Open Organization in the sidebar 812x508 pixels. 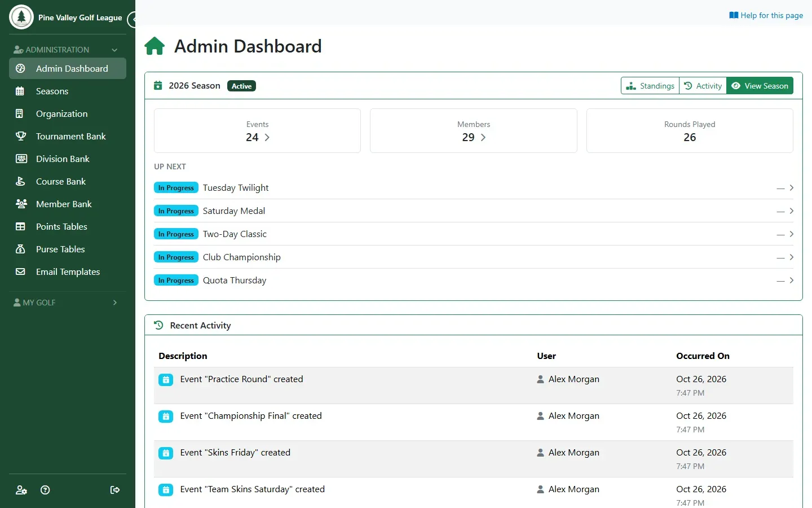pyautogui.click(x=68, y=114)
